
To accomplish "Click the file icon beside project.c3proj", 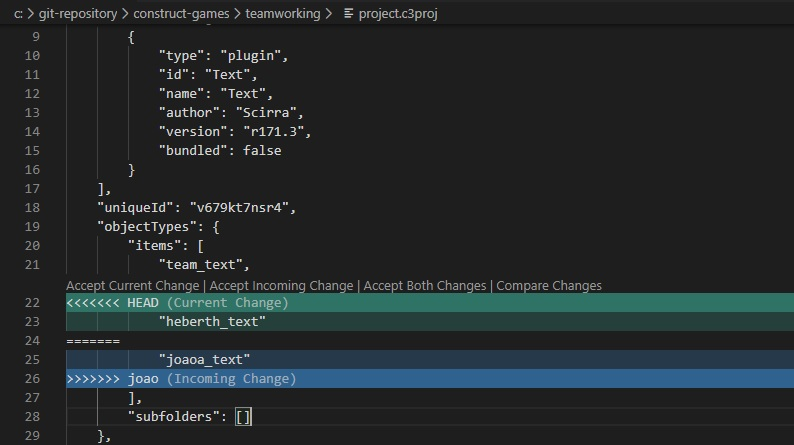I will 348,14.
